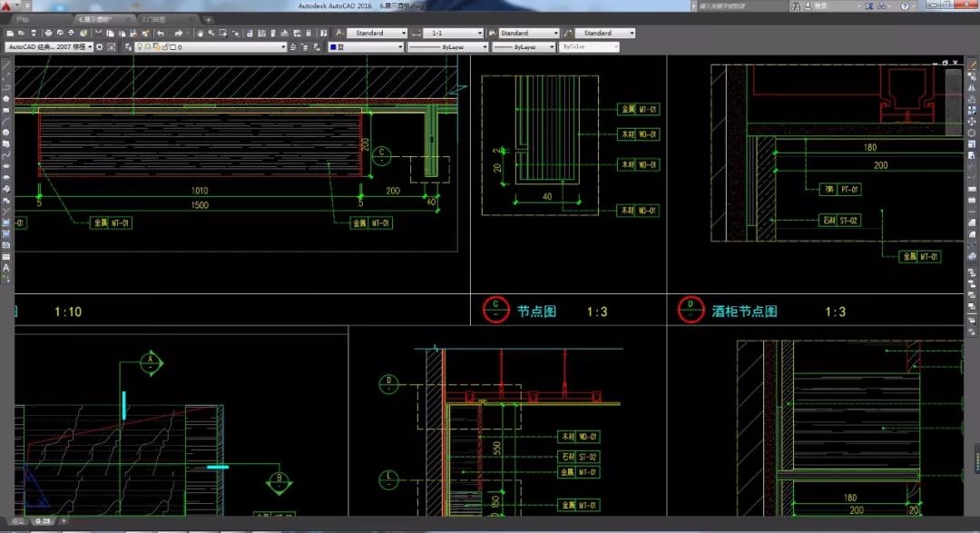Switch to the 7.门样图 drawing tab

tap(162, 19)
